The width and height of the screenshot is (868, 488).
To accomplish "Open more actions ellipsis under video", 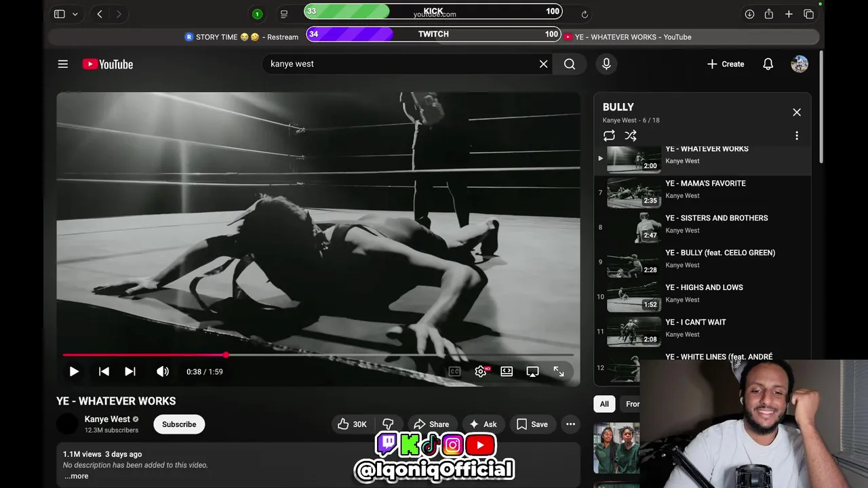I will (x=570, y=424).
